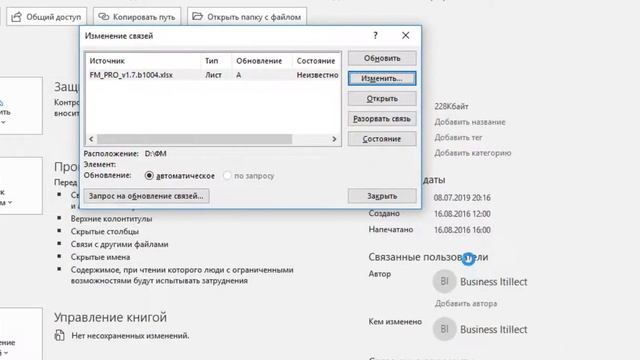The image size is (640, 360).
Task: Click Business Itillect under Кем изменено
Action: (x=494, y=329)
